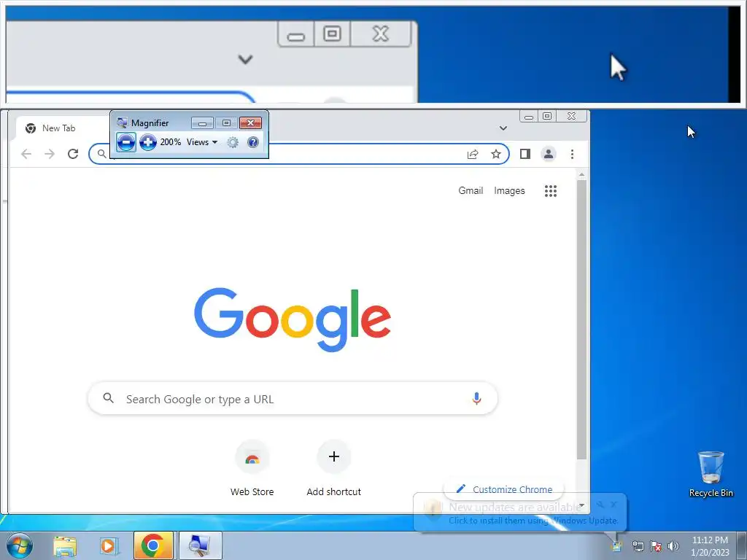This screenshot has width=747, height=560.
Task: Click the Chrome taskbar button
Action: point(153,545)
